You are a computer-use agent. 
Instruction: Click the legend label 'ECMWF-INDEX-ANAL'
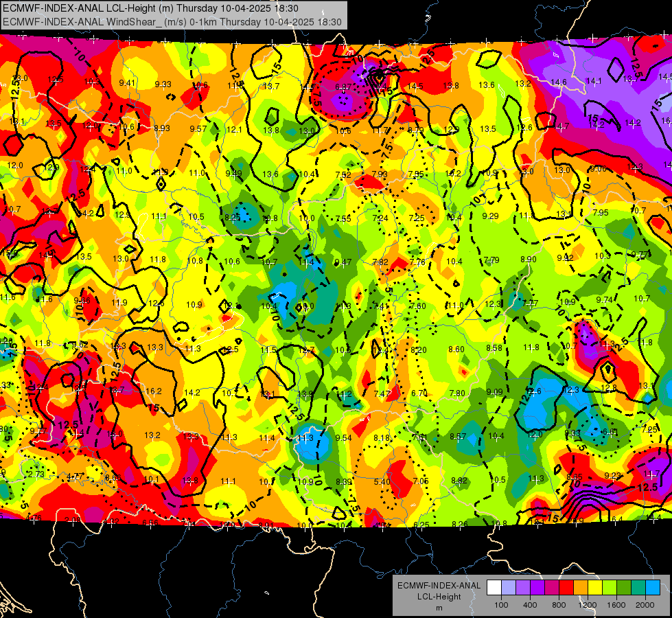439,586
